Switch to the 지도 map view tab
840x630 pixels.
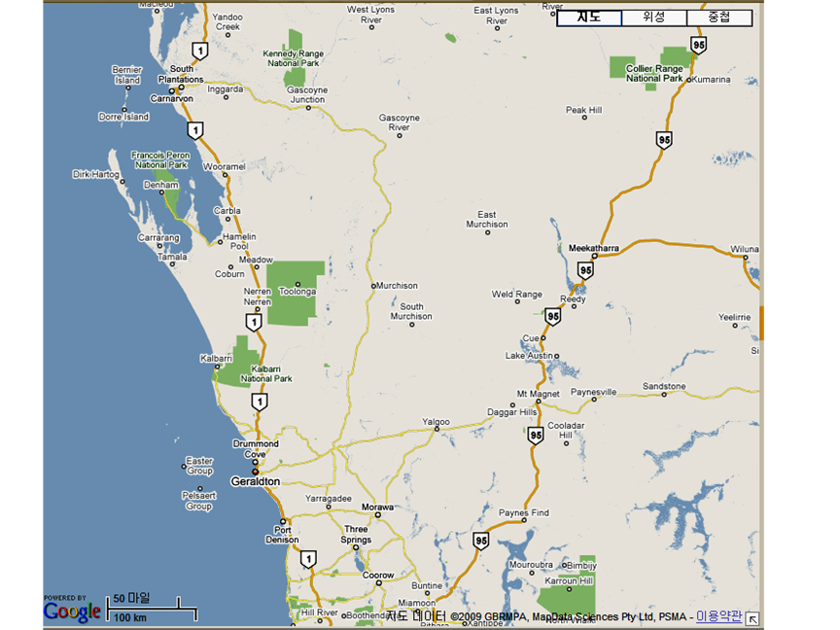[589, 17]
